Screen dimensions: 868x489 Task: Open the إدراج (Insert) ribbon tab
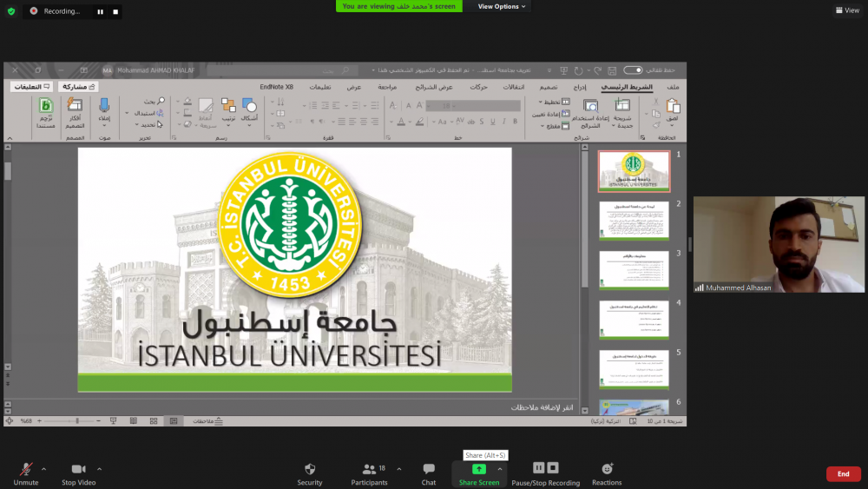(580, 87)
